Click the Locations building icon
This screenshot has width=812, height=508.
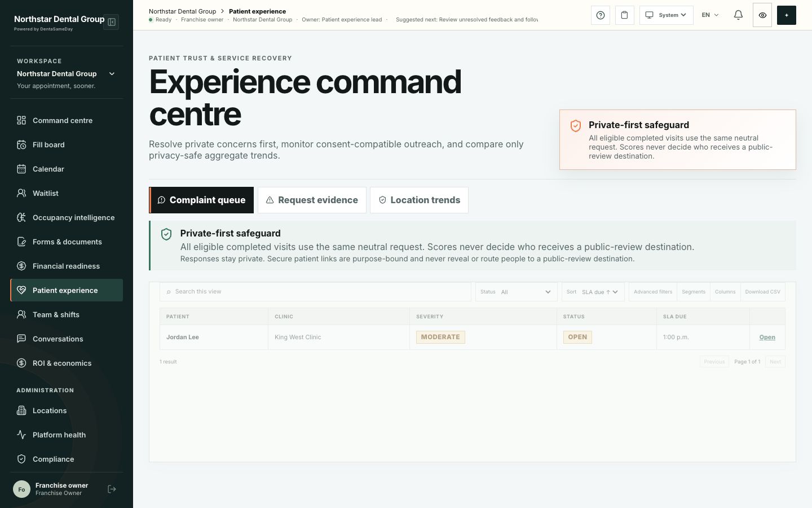pyautogui.click(x=21, y=410)
